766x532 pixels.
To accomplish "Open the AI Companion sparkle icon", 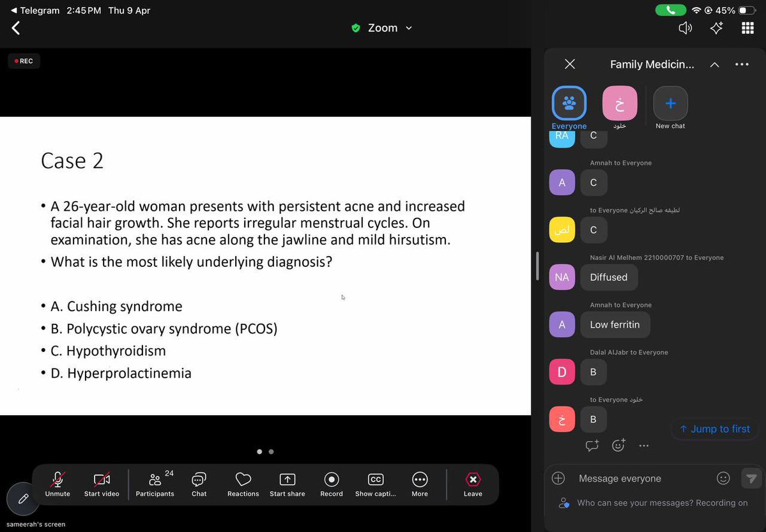I will coord(717,28).
